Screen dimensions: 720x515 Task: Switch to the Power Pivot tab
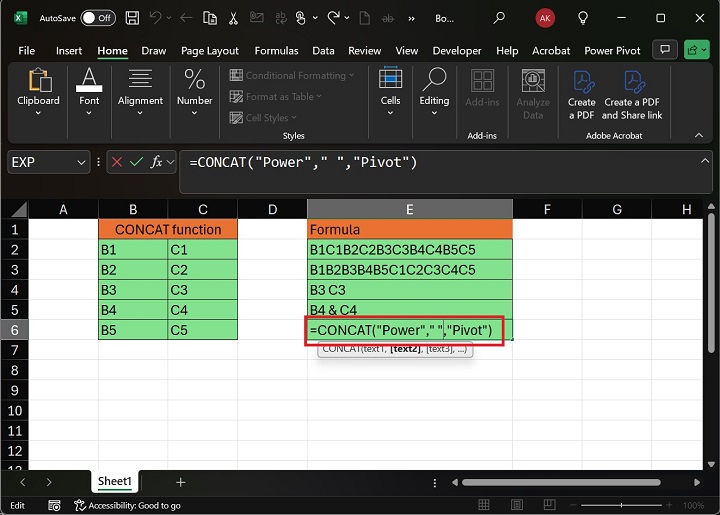(612, 50)
